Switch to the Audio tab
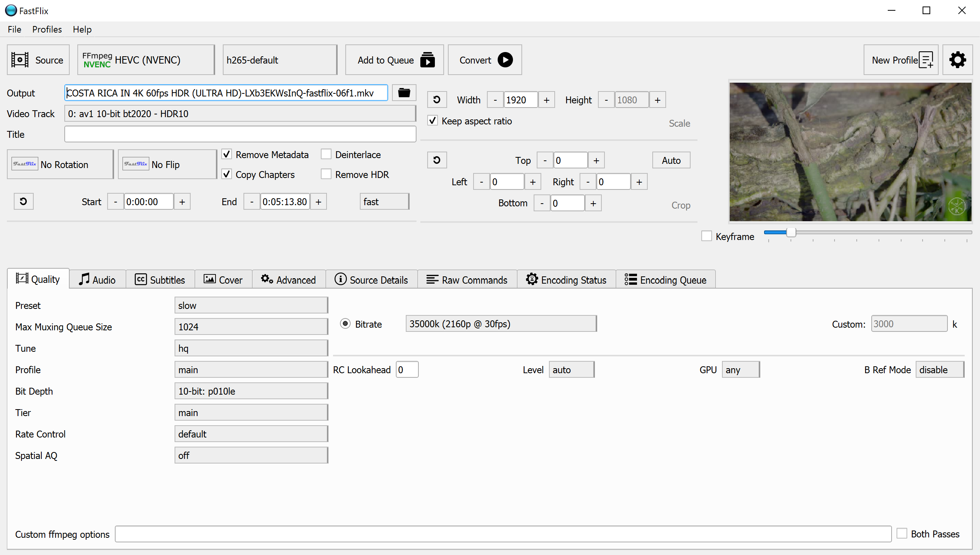Viewport: 980px width, 555px height. (97, 280)
